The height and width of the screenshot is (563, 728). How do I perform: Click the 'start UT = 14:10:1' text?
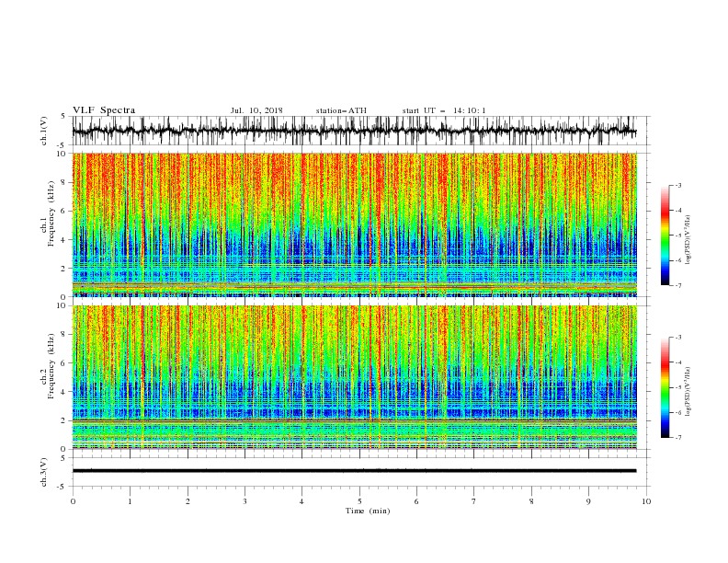point(444,110)
